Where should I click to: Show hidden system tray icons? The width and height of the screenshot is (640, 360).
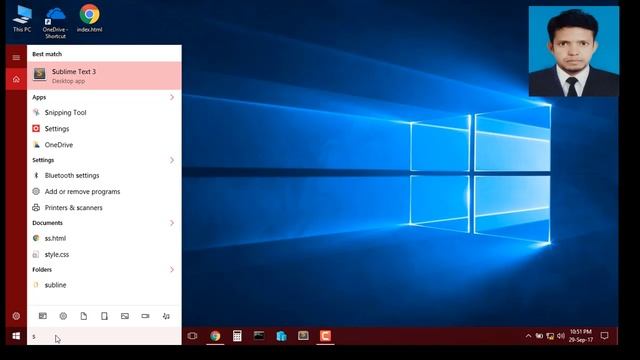coord(529,336)
